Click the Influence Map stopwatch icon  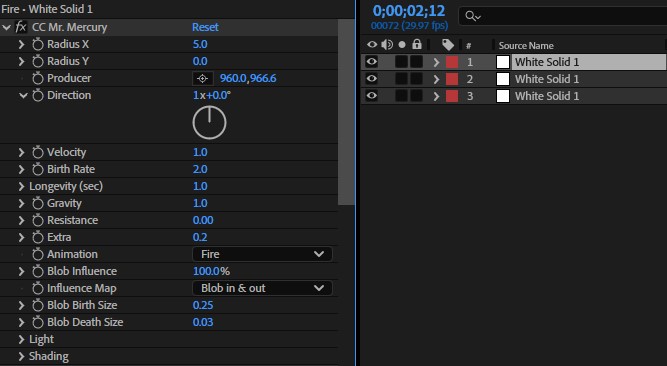point(38,289)
